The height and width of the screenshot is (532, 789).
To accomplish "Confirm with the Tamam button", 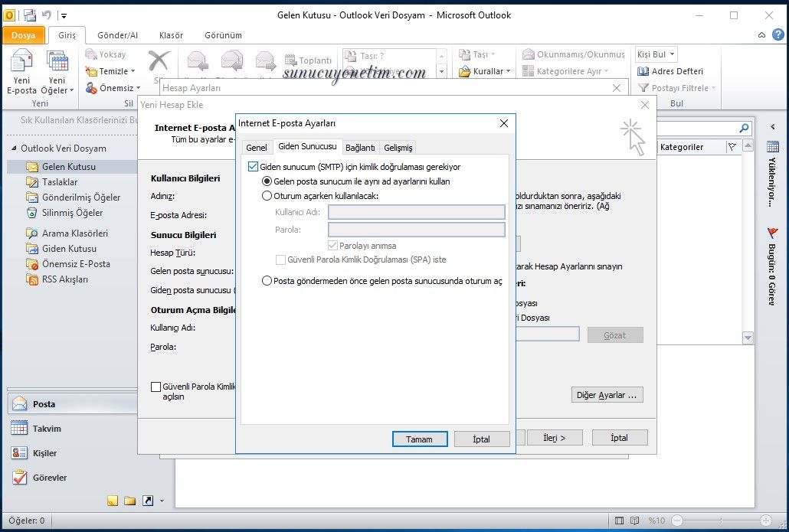I will coord(420,439).
